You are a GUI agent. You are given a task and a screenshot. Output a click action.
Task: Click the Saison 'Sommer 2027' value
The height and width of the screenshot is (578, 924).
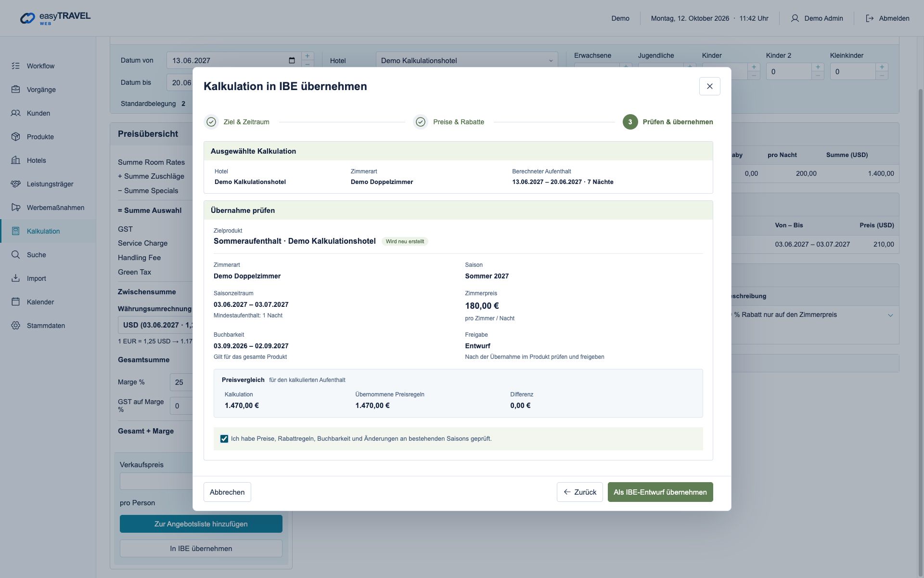coord(487,276)
